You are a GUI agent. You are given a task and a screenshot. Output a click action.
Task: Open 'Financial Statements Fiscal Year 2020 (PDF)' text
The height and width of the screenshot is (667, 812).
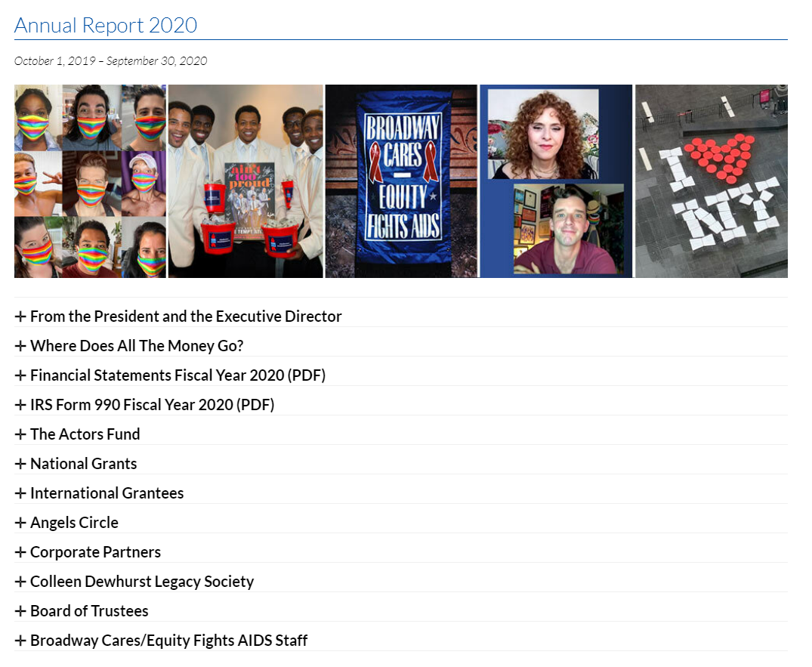coord(178,375)
